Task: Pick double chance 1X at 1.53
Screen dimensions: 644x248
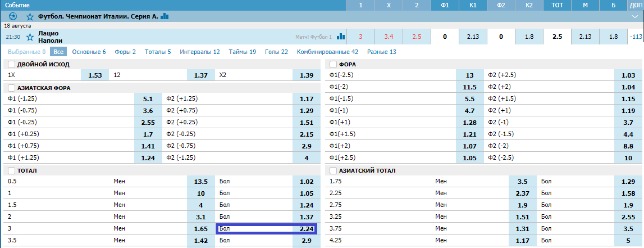Action: pos(95,75)
